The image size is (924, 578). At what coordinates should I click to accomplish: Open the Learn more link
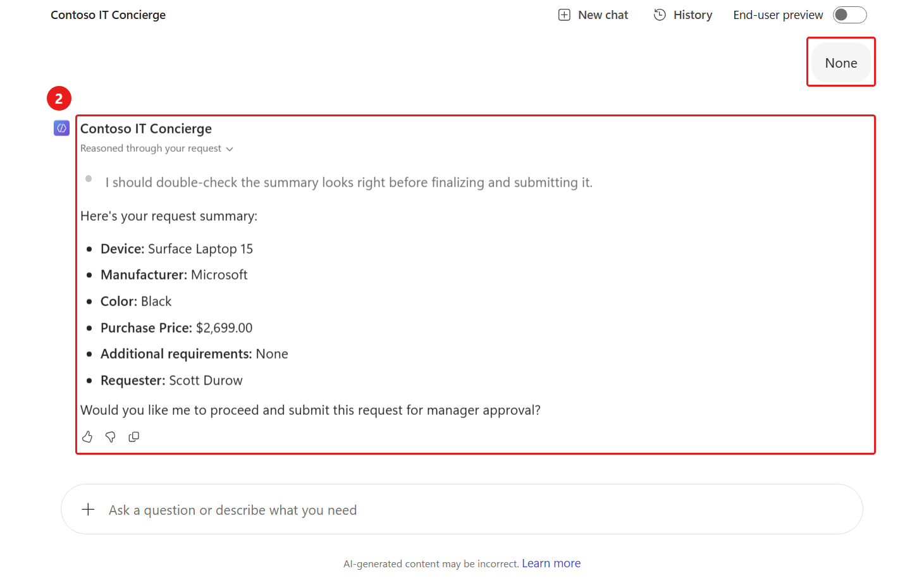pyautogui.click(x=551, y=563)
